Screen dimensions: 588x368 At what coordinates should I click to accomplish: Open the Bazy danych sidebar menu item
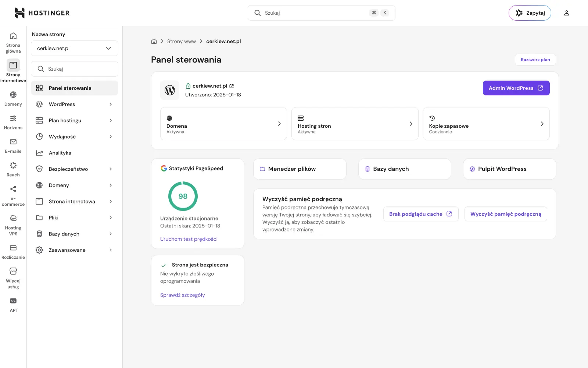click(x=75, y=234)
